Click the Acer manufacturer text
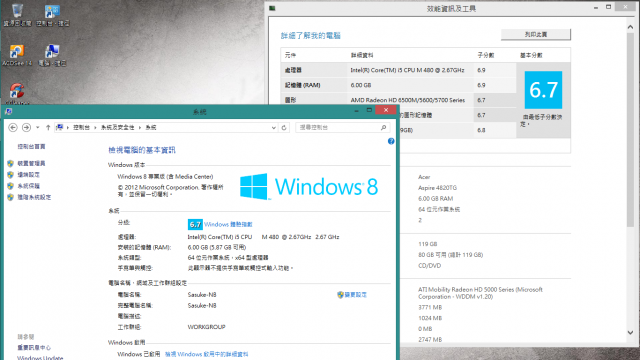The image size is (640, 360). click(424, 177)
